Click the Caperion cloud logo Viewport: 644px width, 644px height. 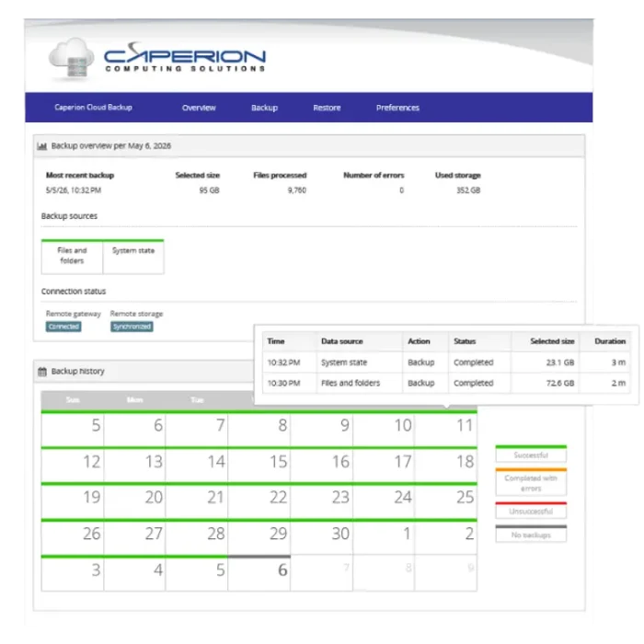[157, 58]
